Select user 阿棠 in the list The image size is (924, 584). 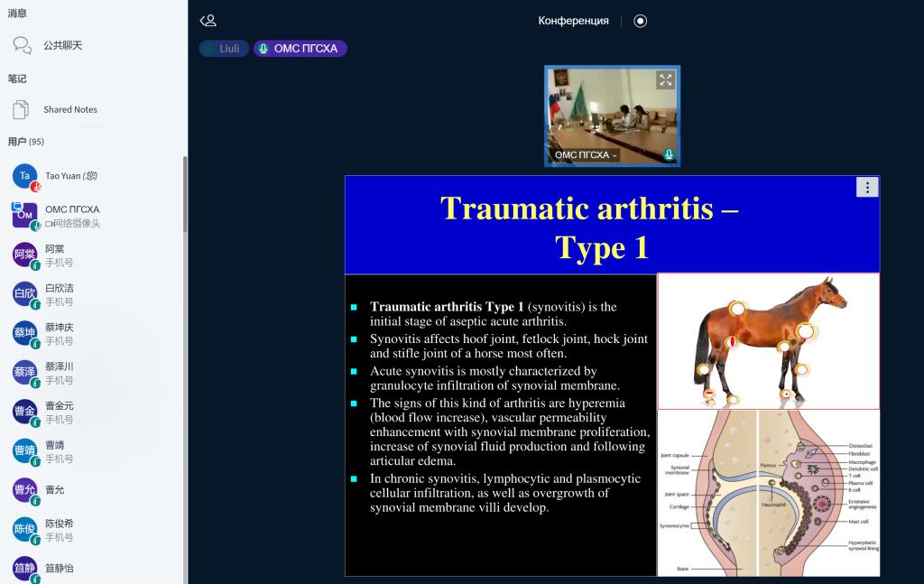coord(54,255)
